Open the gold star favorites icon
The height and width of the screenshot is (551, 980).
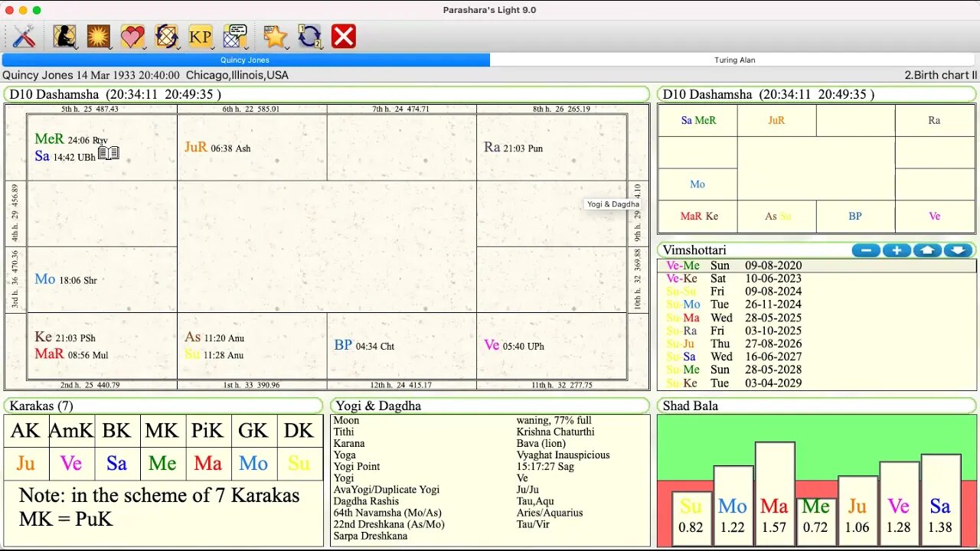(275, 36)
